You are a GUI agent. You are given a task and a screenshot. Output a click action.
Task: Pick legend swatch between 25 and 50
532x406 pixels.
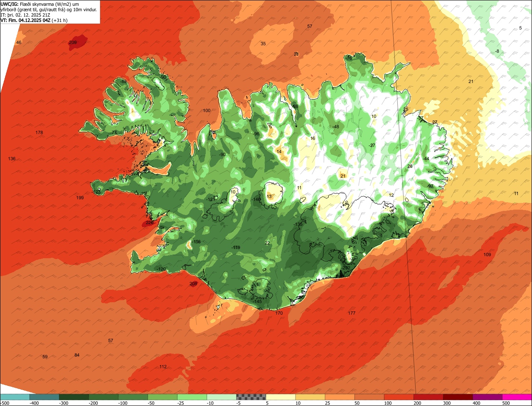point(339,397)
